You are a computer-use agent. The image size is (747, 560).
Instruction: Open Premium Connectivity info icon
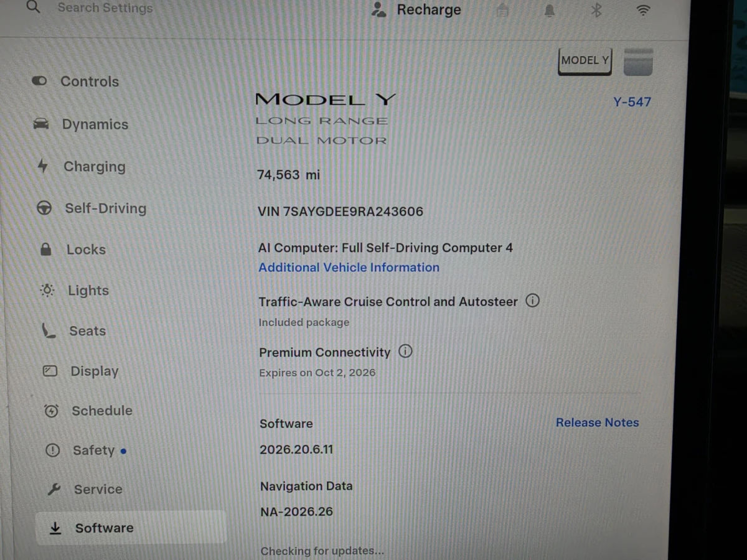click(x=405, y=352)
